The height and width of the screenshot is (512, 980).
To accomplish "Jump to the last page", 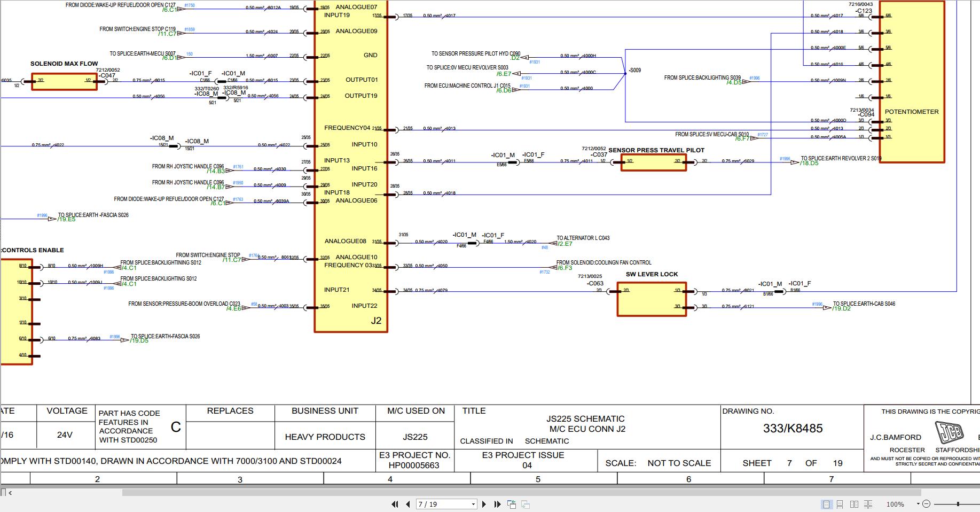I will (x=498, y=504).
